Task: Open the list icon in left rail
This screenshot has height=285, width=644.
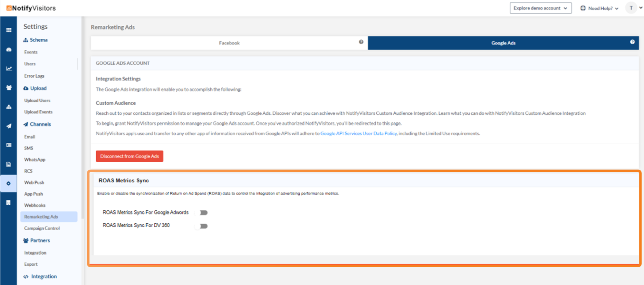Action: pos(9,145)
